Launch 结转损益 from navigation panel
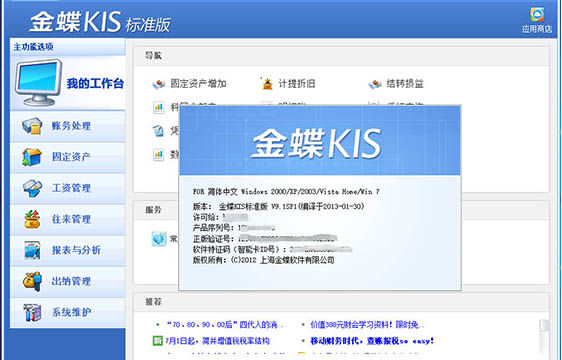This screenshot has height=360, width=562. (396, 84)
